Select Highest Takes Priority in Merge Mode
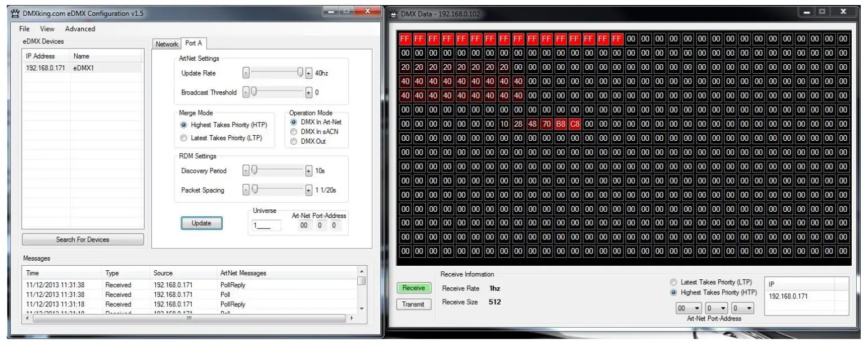This screenshot has height=348, width=868. click(x=223, y=125)
